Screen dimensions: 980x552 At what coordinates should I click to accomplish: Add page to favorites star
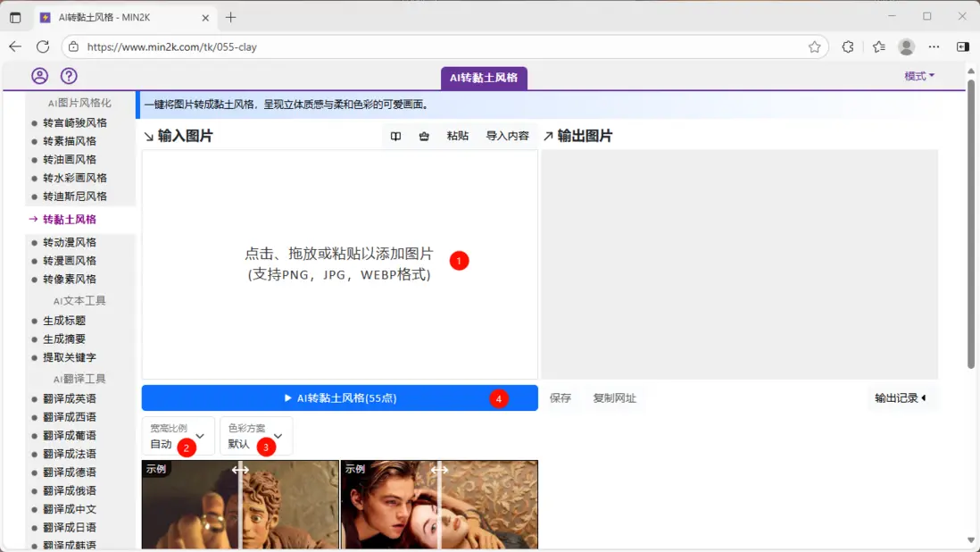(814, 46)
